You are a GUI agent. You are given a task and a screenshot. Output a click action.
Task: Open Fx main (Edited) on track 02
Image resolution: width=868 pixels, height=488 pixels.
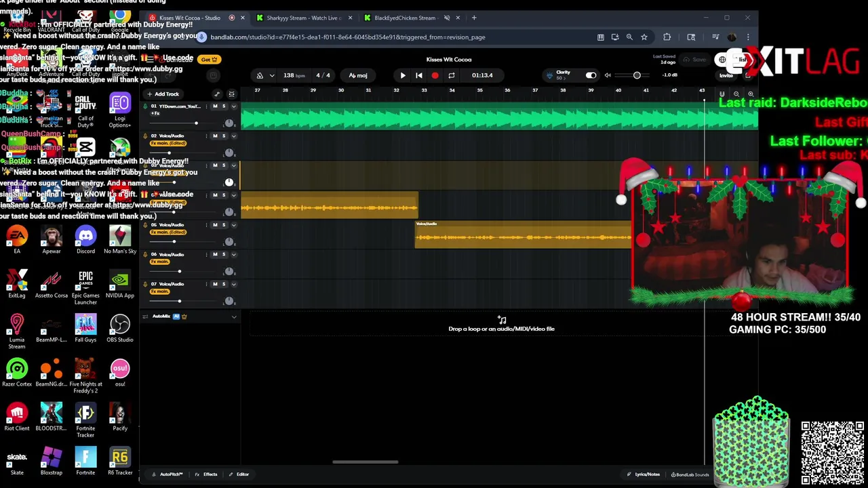coord(168,143)
